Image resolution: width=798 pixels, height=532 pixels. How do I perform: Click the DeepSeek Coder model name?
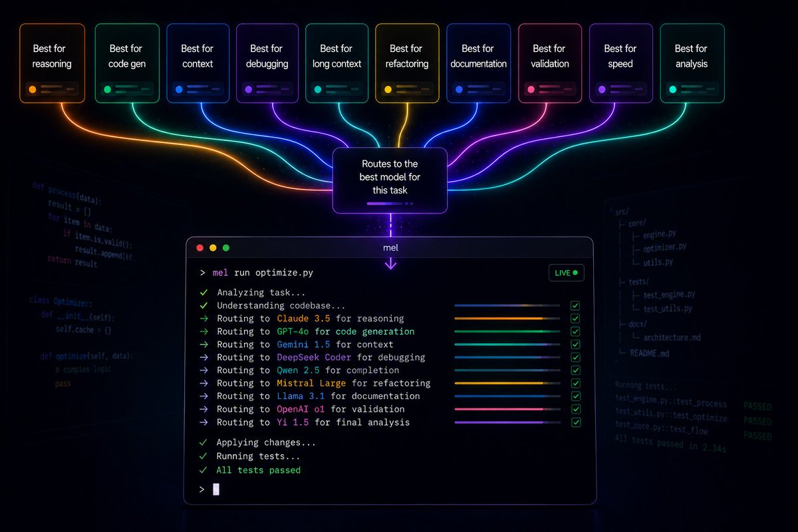pyautogui.click(x=315, y=357)
